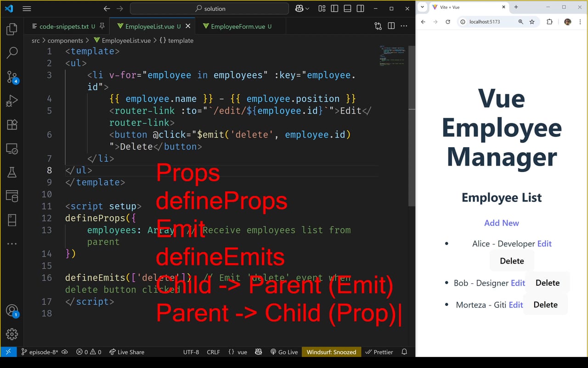Open the Search view in activity bar
This screenshot has width=588, height=368.
coord(12,52)
